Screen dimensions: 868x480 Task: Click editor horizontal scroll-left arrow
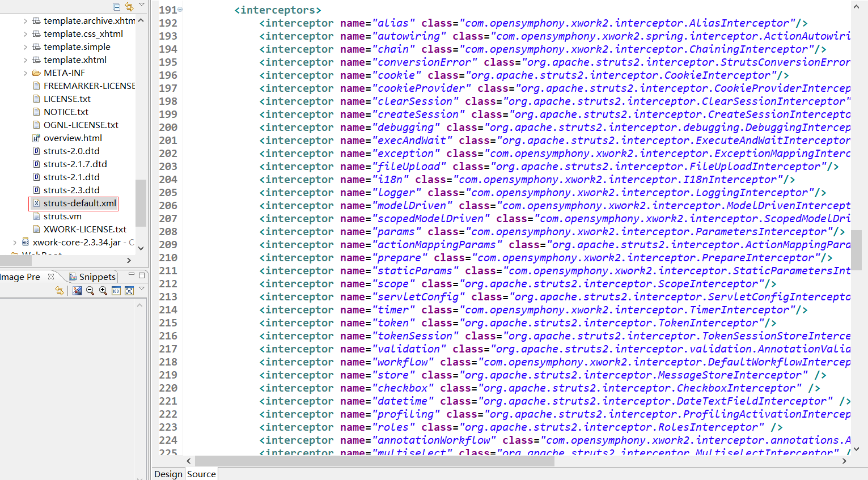(x=189, y=461)
